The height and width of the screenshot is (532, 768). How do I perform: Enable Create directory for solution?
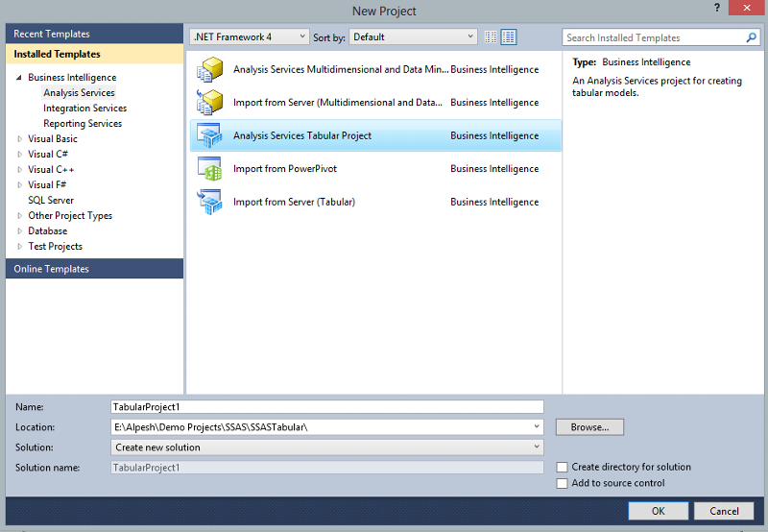coord(563,468)
